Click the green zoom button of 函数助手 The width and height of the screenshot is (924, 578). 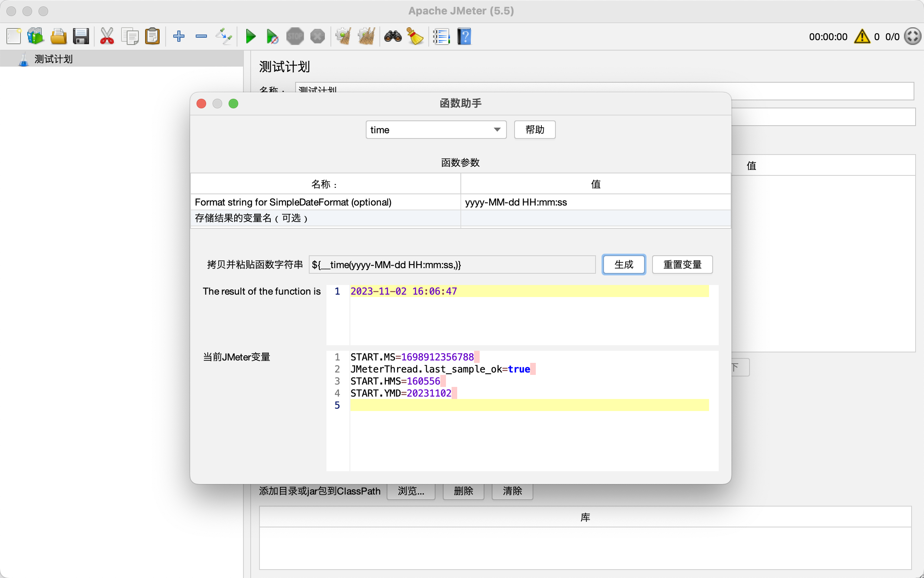[233, 104]
